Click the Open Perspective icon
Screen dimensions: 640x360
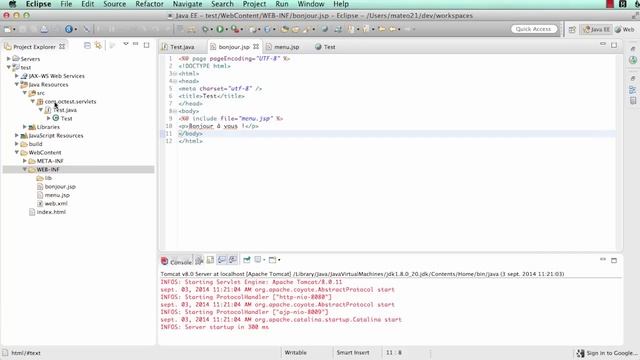click(x=572, y=29)
